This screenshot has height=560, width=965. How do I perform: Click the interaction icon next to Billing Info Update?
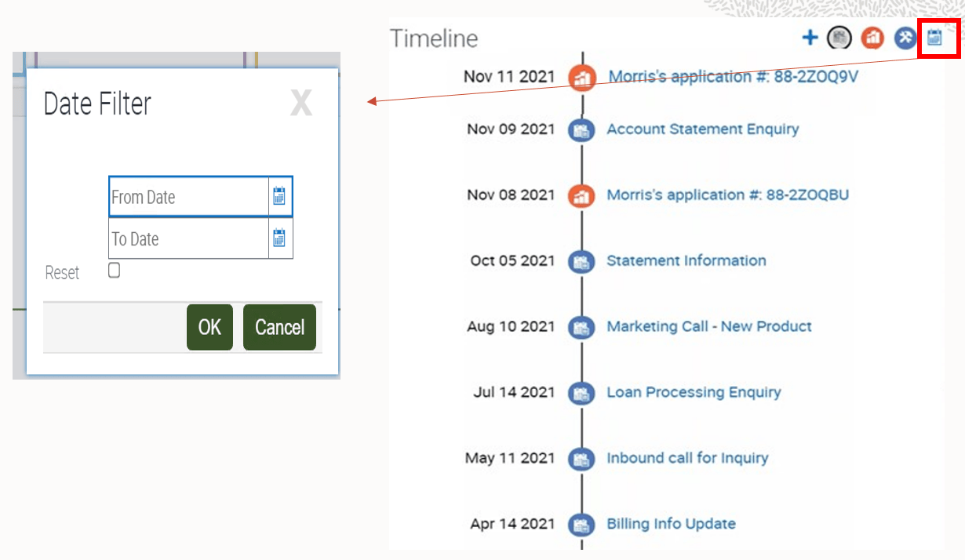point(581,524)
